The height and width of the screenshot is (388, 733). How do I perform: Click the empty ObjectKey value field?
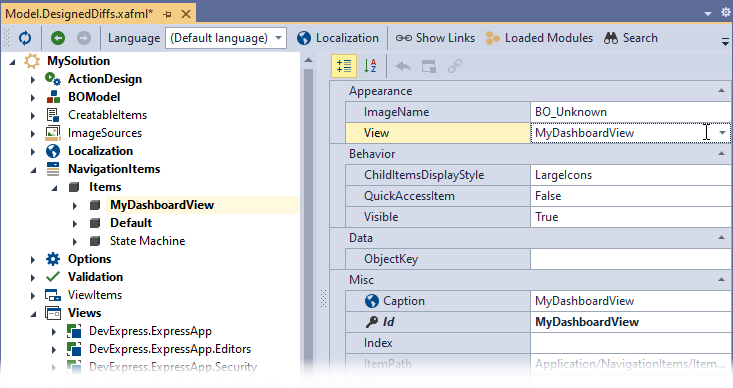630,259
